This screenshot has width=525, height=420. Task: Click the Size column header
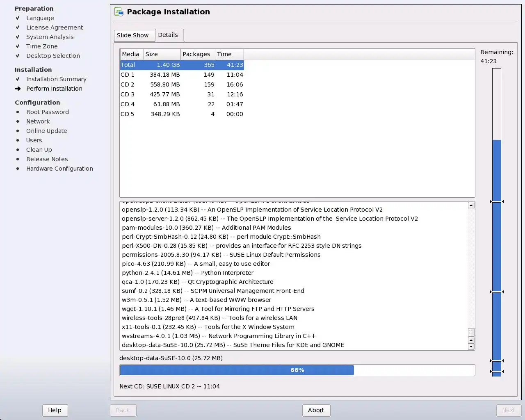[162, 54]
